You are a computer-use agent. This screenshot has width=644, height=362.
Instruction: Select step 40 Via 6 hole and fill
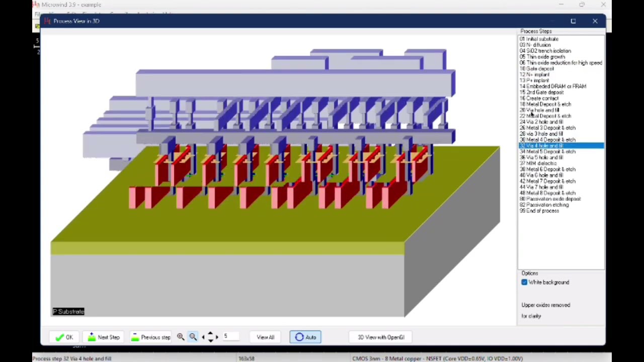tap(561, 175)
